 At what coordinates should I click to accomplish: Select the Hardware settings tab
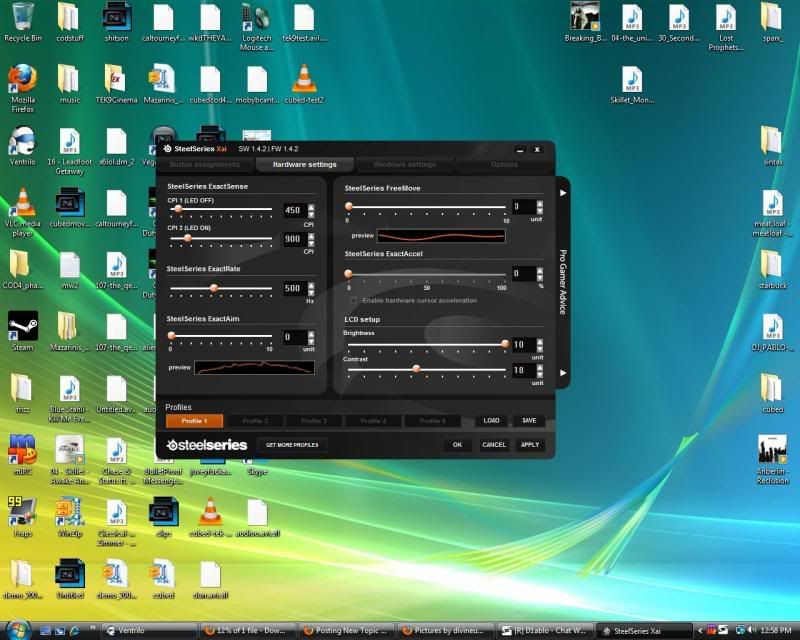point(305,165)
